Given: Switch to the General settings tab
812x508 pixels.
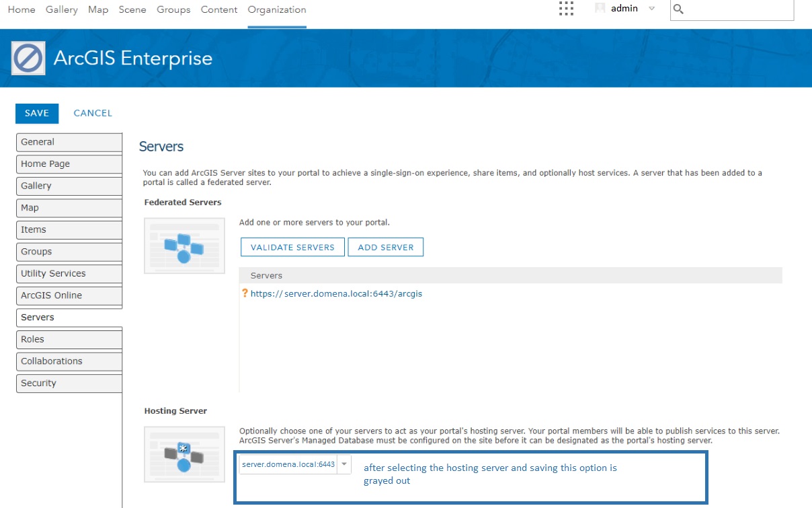Looking at the screenshot, I should [x=69, y=142].
